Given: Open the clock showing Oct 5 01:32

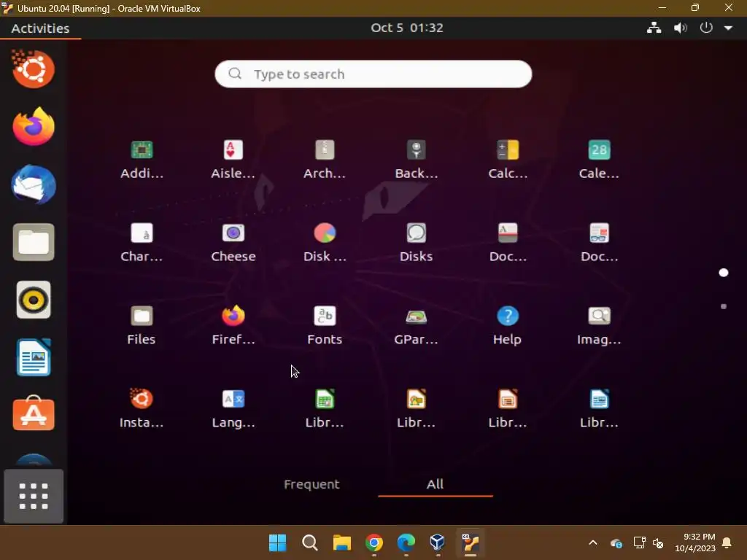Looking at the screenshot, I should pyautogui.click(x=407, y=28).
